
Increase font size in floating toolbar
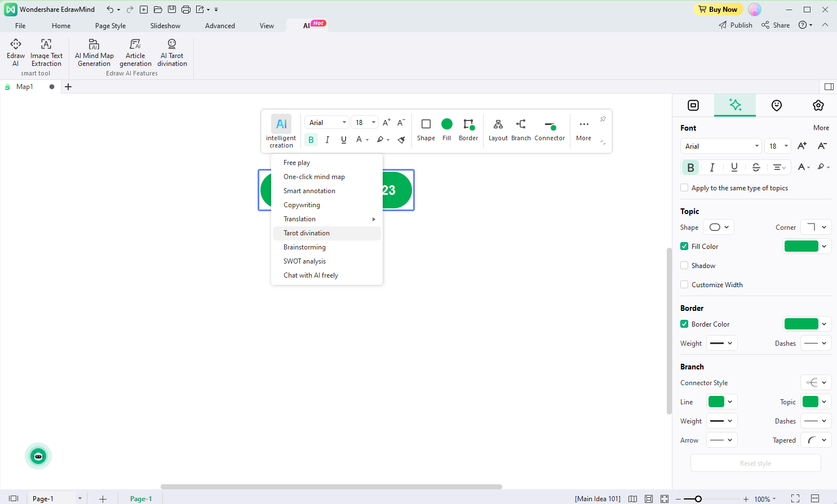pyautogui.click(x=387, y=122)
